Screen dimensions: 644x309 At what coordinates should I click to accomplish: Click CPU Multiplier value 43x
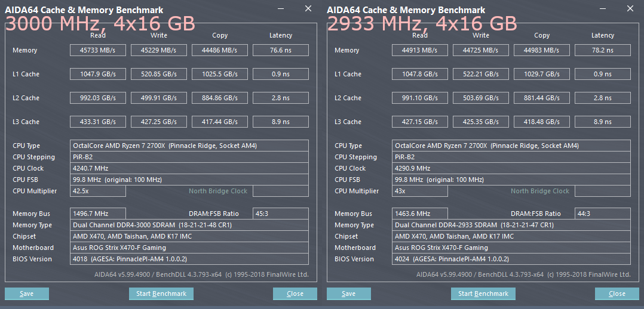(x=420, y=191)
